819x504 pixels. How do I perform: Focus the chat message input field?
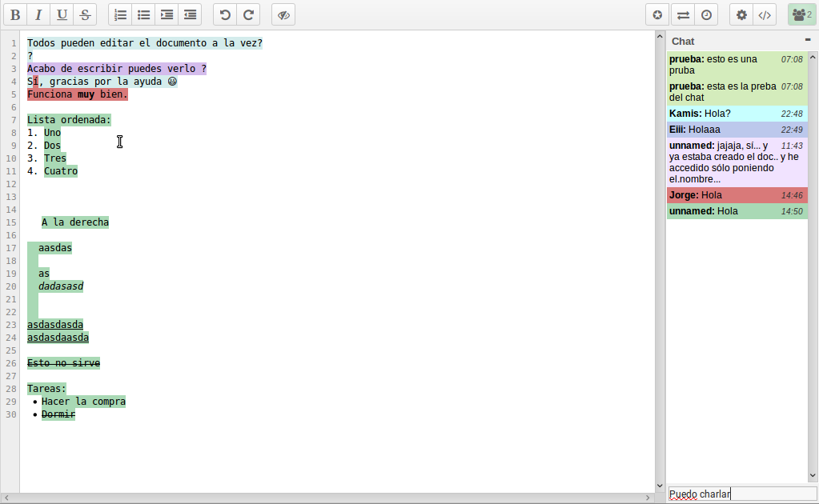741,494
